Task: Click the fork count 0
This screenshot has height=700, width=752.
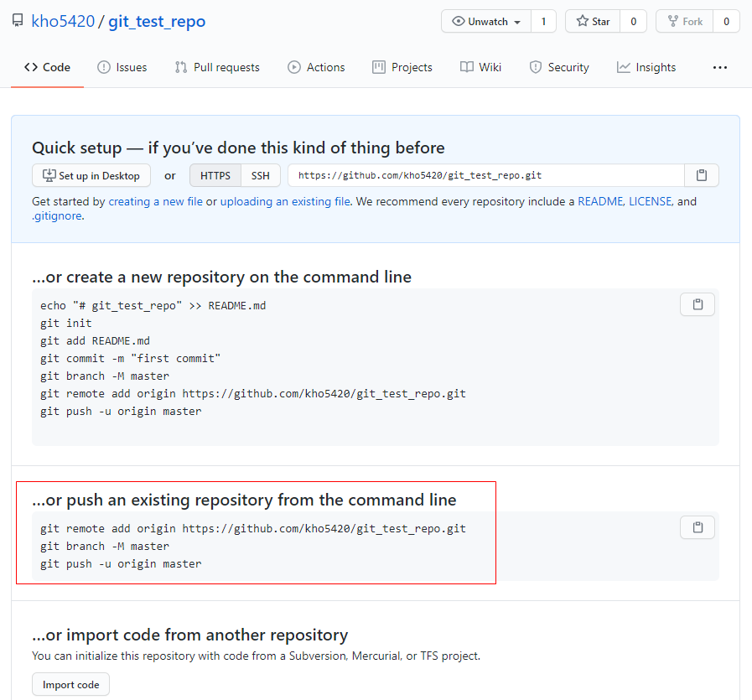Action: coord(726,22)
